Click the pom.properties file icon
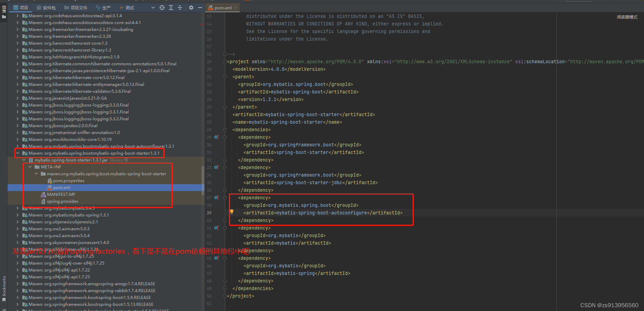The height and width of the screenshot is (311, 644). pos(49,181)
